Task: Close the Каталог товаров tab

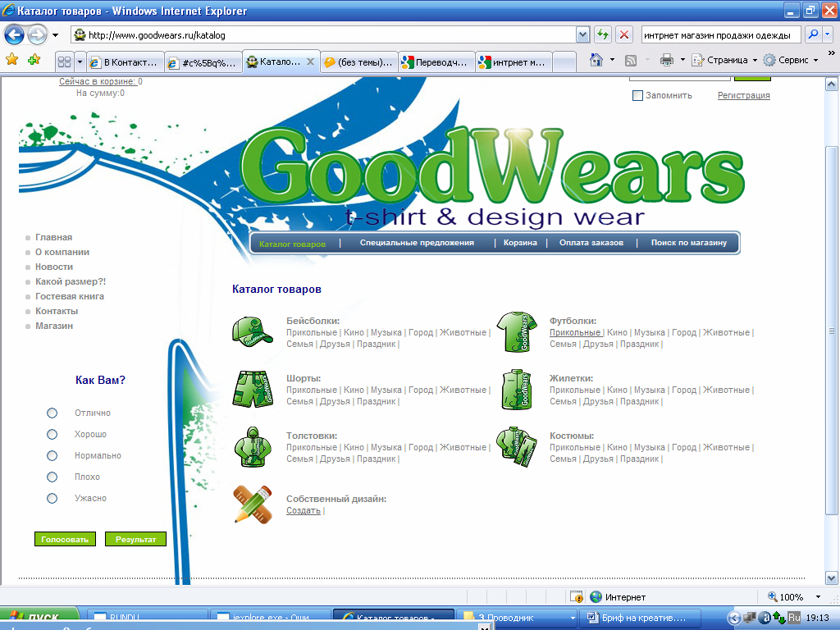Action: tap(310, 62)
